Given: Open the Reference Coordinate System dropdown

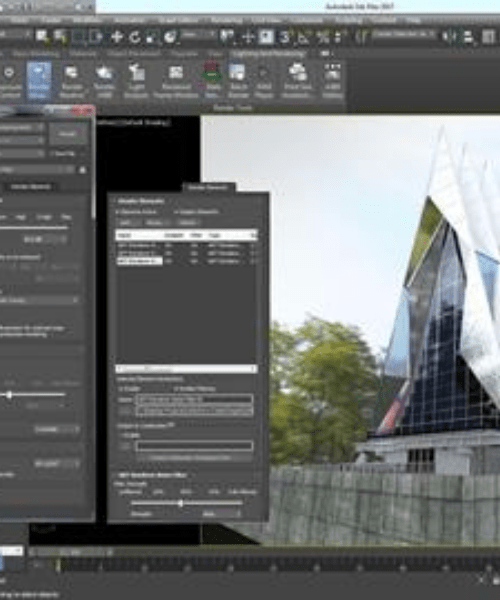Looking at the screenshot, I should 198,35.
